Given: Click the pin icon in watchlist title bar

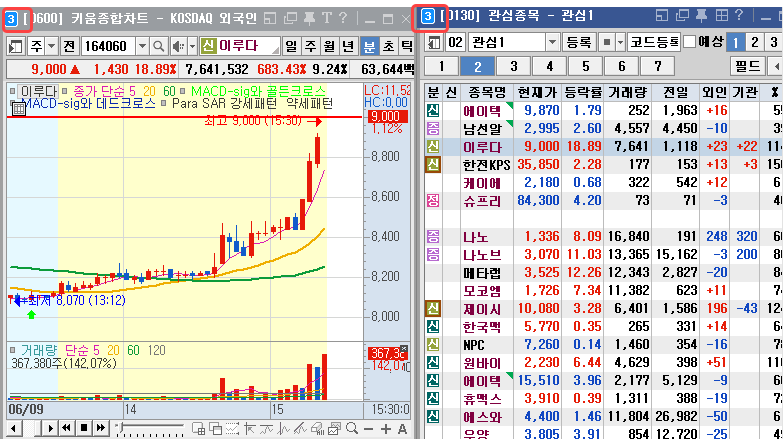Looking at the screenshot, I should (701, 16).
